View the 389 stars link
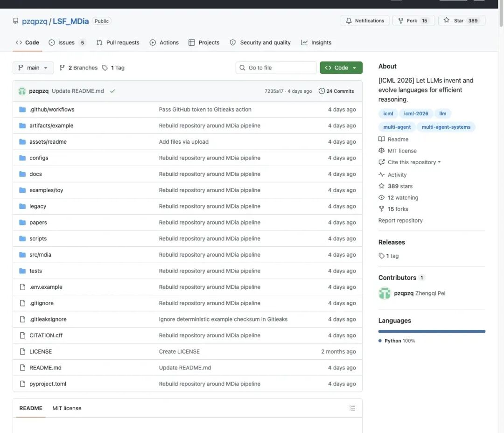This screenshot has height=433, width=504. point(396,186)
